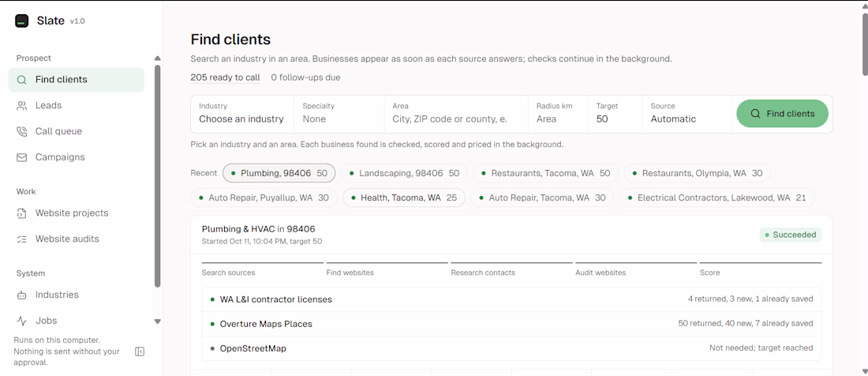Click the Call queue phone icon
Image resolution: width=868 pixels, height=376 pixels.
(x=21, y=131)
